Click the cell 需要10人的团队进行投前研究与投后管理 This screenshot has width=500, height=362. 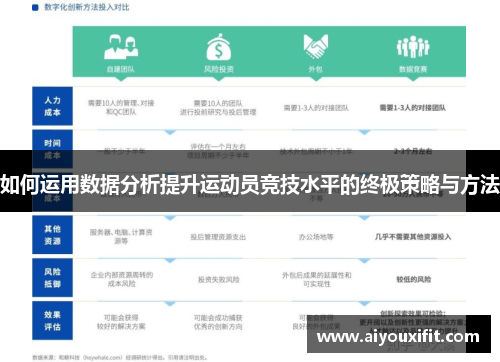(x=218, y=108)
